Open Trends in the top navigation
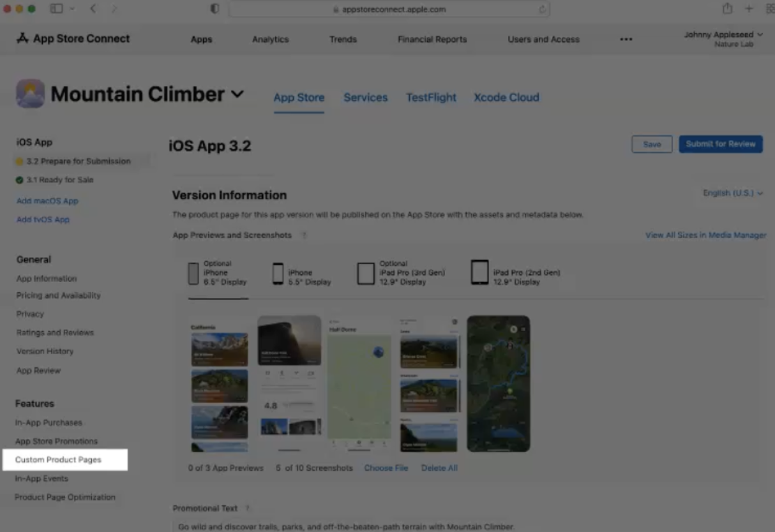The width and height of the screenshot is (775, 532). pyautogui.click(x=343, y=40)
